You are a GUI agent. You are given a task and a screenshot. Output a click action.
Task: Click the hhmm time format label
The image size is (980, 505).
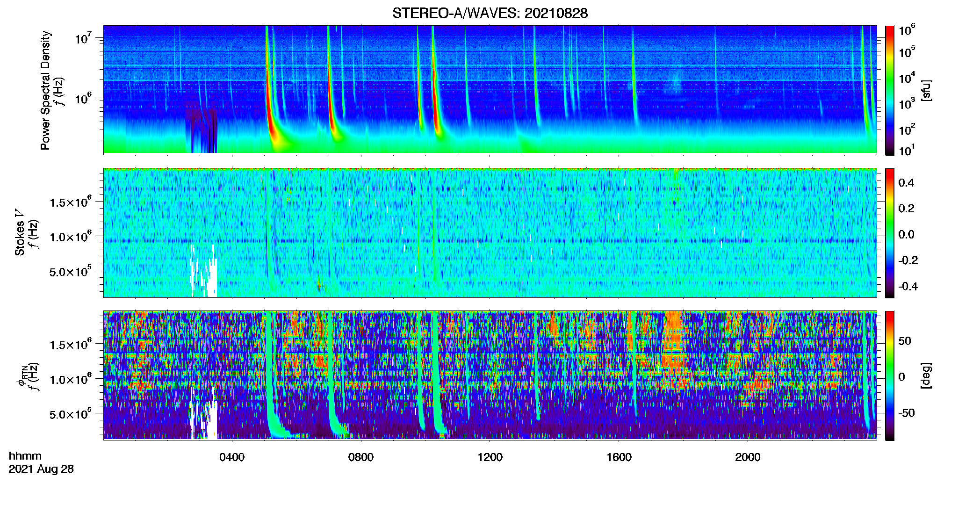pos(25,456)
